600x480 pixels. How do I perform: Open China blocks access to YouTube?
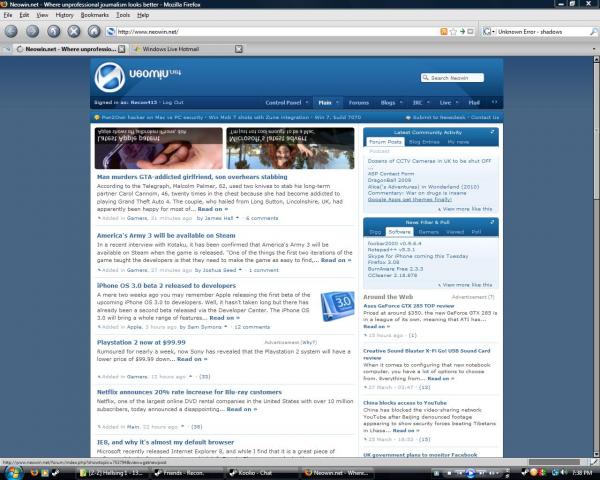[405, 403]
